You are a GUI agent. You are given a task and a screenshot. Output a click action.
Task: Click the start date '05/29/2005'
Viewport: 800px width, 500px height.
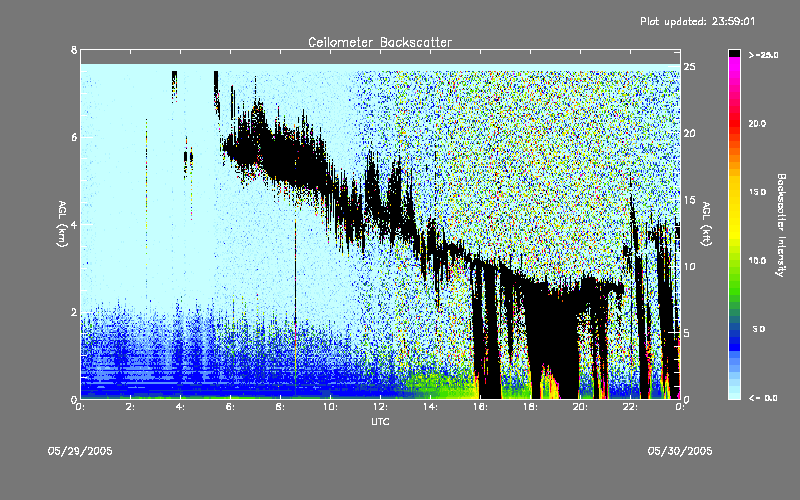(x=80, y=451)
